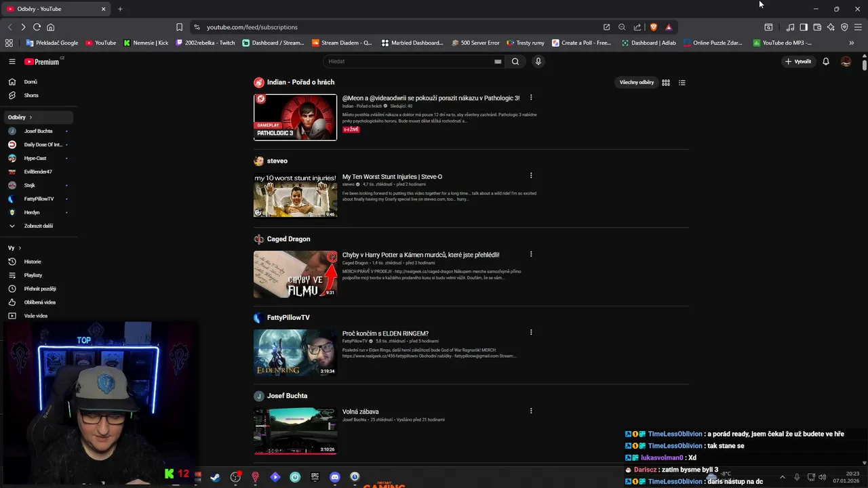Expand the Vy sidebar section
868x488 pixels.
(14, 248)
